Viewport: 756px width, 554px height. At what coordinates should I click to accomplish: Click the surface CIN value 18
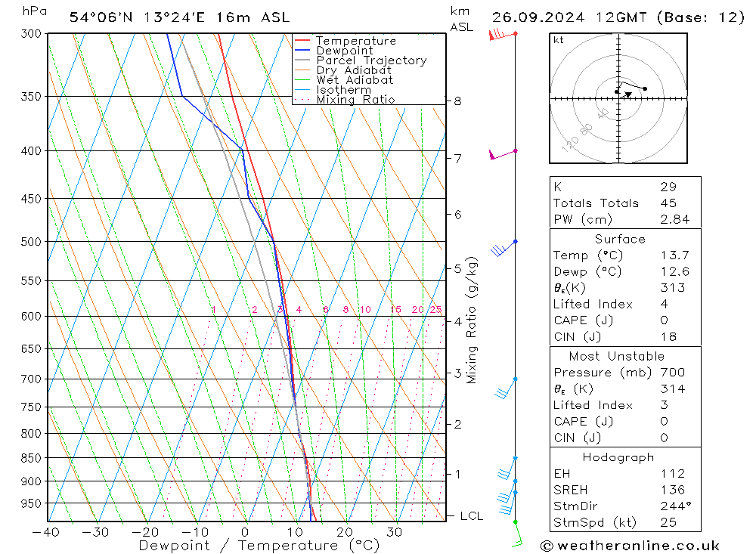click(x=668, y=337)
